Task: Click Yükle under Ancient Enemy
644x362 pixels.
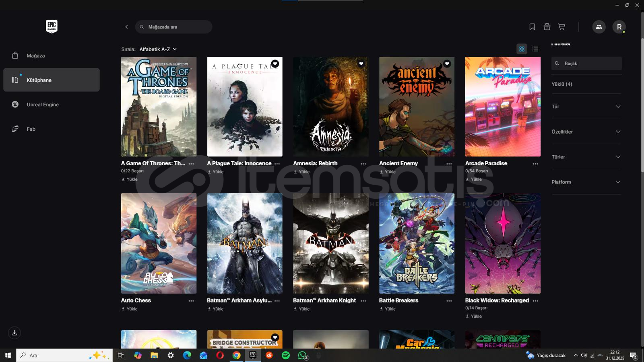Action: (388, 172)
